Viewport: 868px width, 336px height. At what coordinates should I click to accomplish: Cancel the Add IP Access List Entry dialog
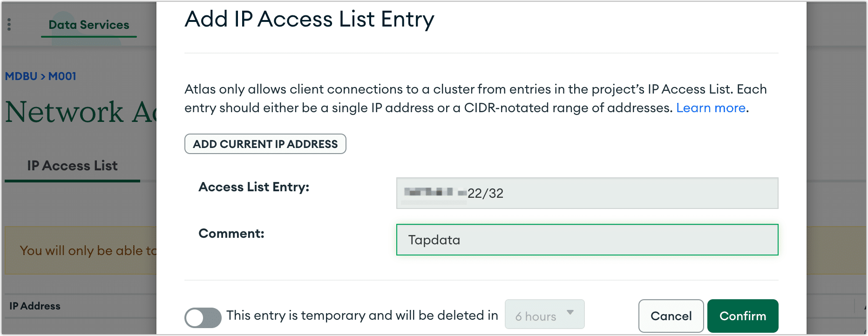(x=671, y=316)
